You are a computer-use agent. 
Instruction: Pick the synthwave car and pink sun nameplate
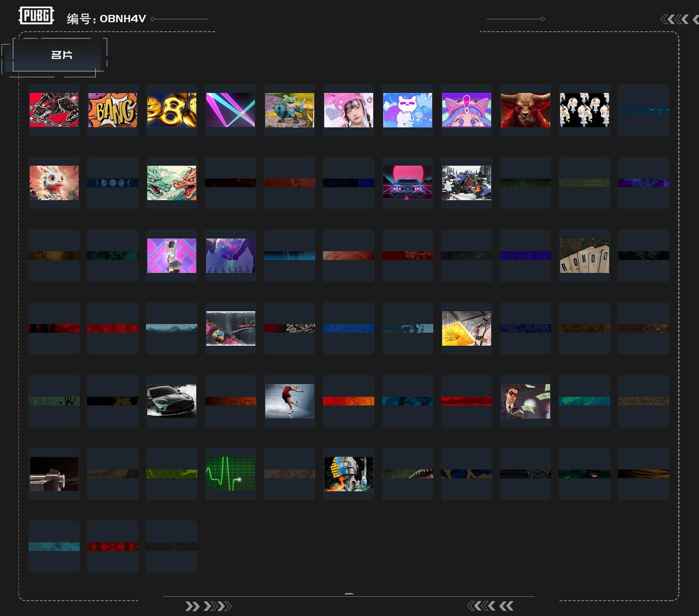coord(408,183)
